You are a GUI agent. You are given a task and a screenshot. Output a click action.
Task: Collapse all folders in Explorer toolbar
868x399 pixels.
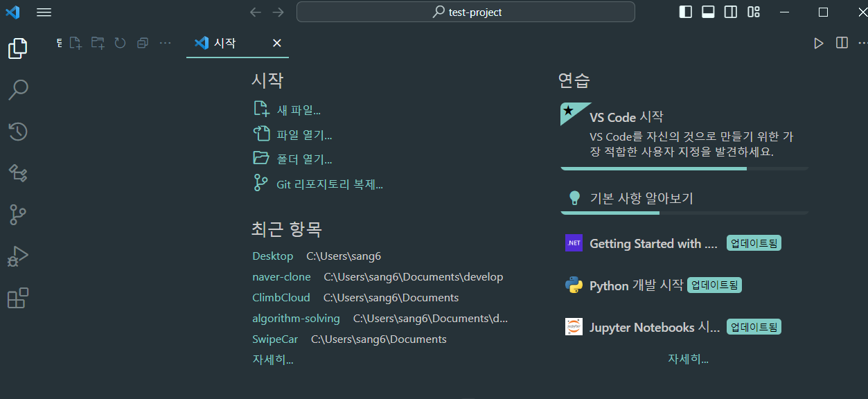click(143, 43)
